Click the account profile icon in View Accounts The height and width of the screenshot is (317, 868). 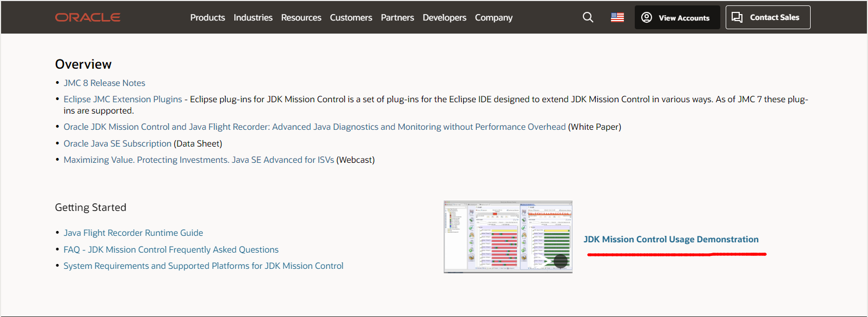pyautogui.click(x=647, y=17)
